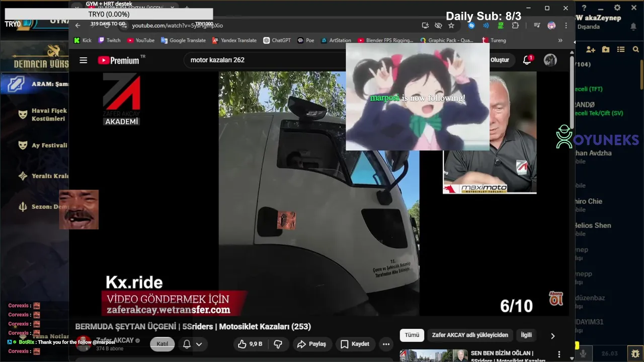The height and width of the screenshot is (362, 644).
Task: Click the video player area
Action: tap(319, 194)
